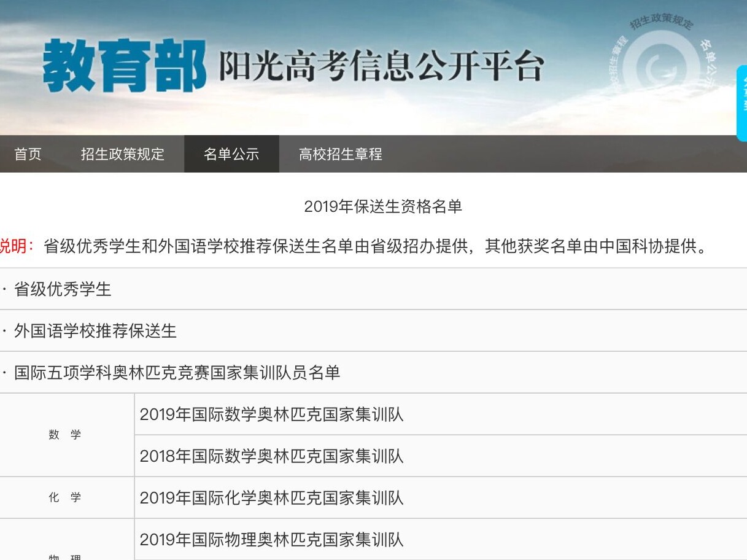747x560 pixels.
Task: Click the 阳光高考信息公开平台 banner title
Action: 382,66
